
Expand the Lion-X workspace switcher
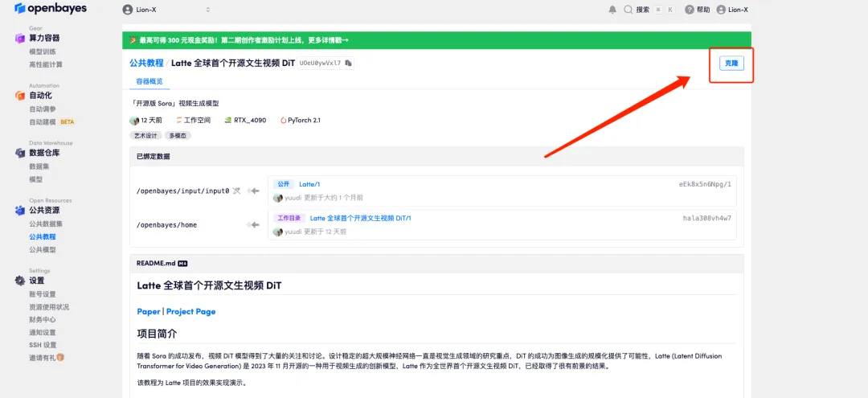[x=166, y=10]
